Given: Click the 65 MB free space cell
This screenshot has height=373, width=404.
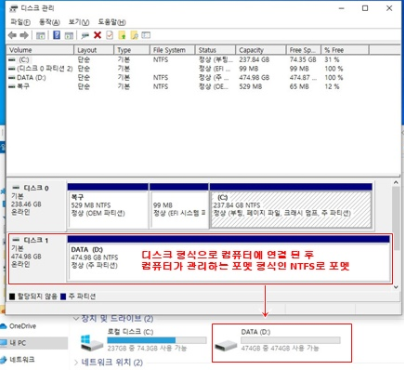Looking at the screenshot, I should [299, 87].
